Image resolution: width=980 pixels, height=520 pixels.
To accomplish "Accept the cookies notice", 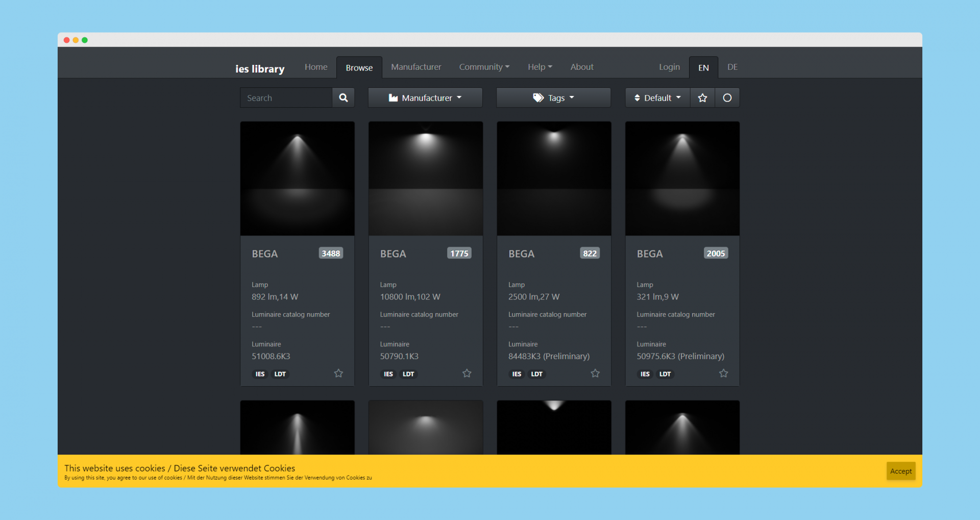I will tap(901, 471).
